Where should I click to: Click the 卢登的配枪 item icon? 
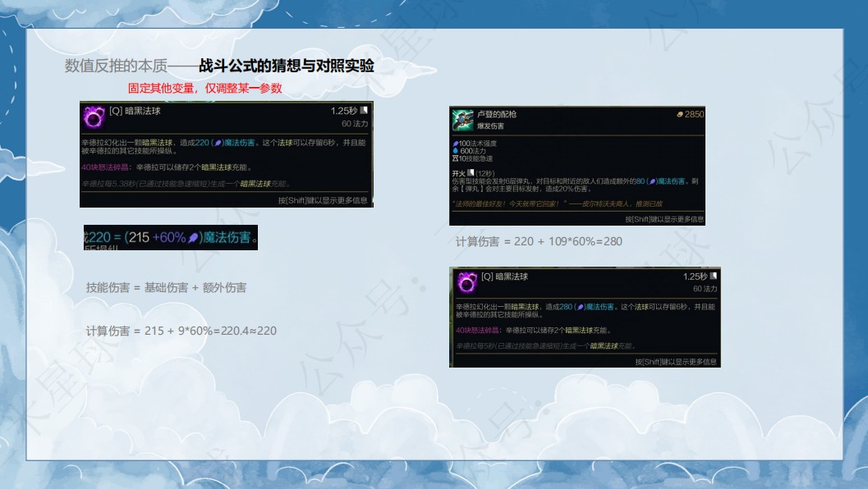coord(462,120)
